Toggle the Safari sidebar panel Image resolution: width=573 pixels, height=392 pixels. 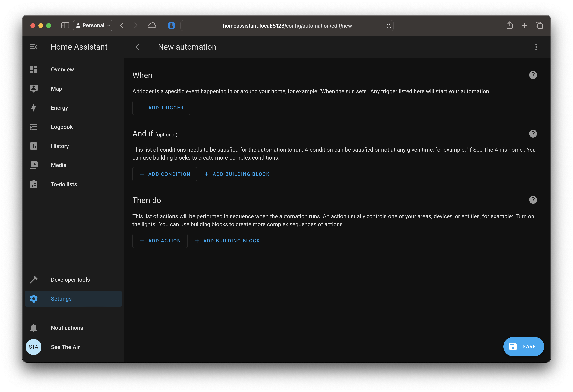(x=65, y=25)
